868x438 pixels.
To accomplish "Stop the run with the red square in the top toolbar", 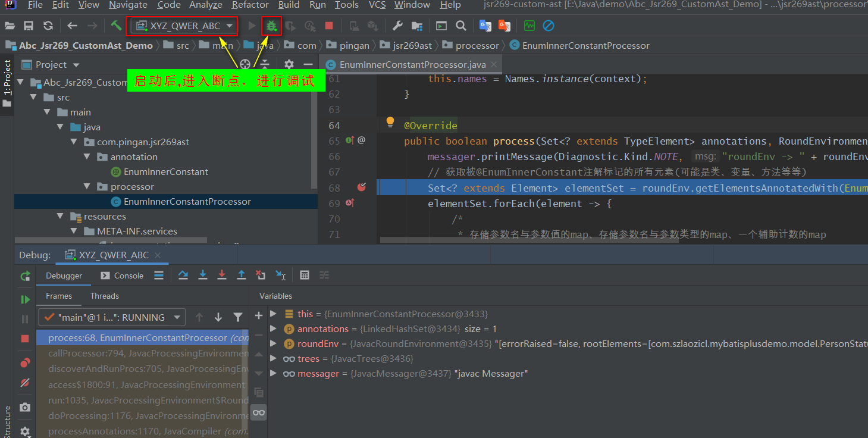I will (x=329, y=26).
